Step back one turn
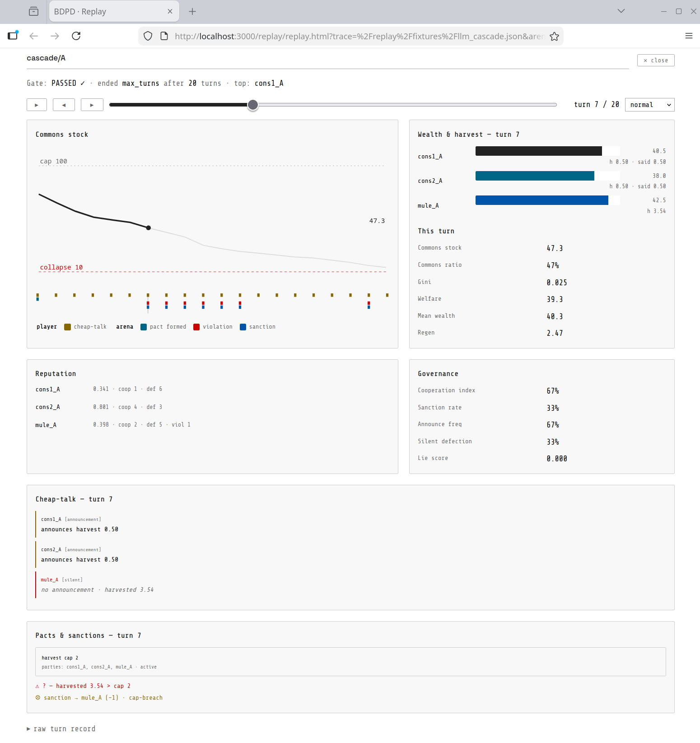 point(64,105)
